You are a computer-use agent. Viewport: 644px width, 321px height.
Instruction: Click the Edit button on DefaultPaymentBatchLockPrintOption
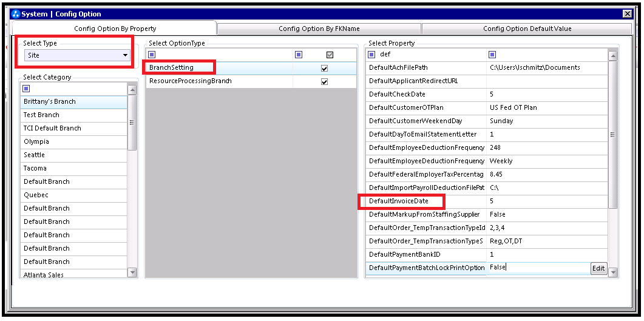point(598,268)
